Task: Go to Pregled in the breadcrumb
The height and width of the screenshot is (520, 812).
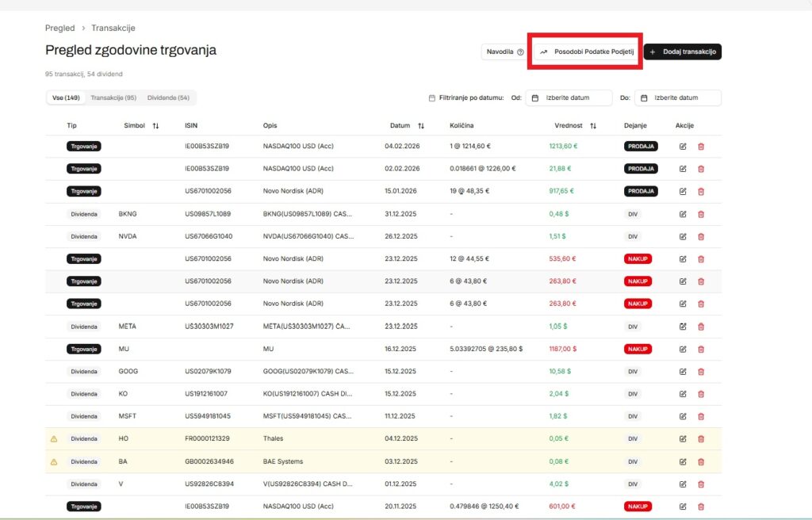Action: coord(60,28)
